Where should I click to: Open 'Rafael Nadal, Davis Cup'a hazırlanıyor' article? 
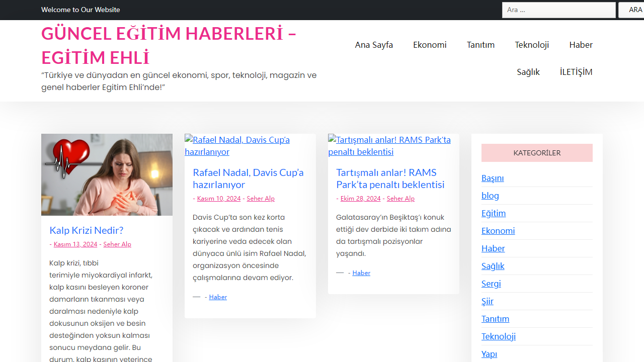[248, 178]
